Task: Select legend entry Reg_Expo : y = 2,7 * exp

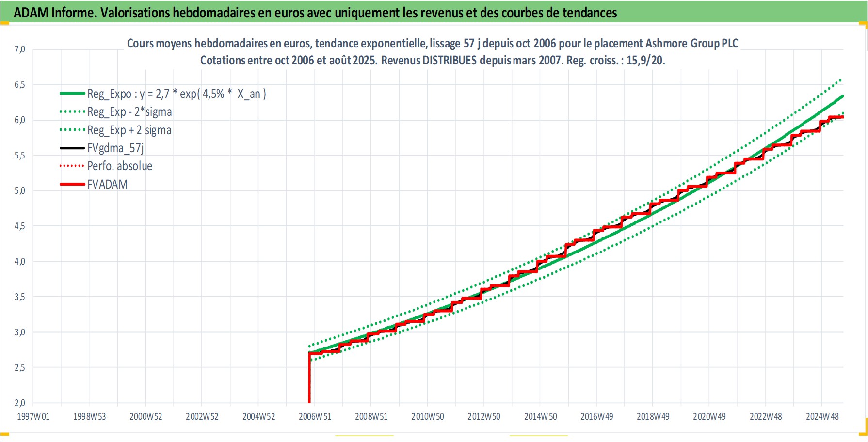Action: [177, 94]
